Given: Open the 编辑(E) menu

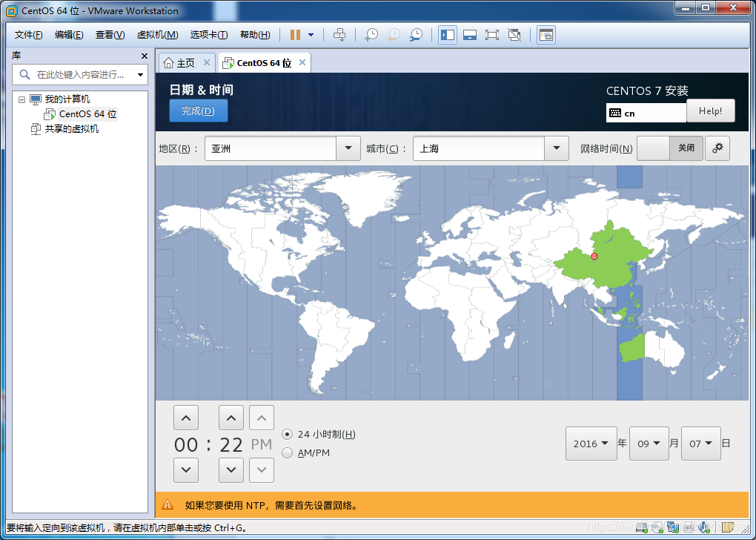Looking at the screenshot, I should 69,35.
